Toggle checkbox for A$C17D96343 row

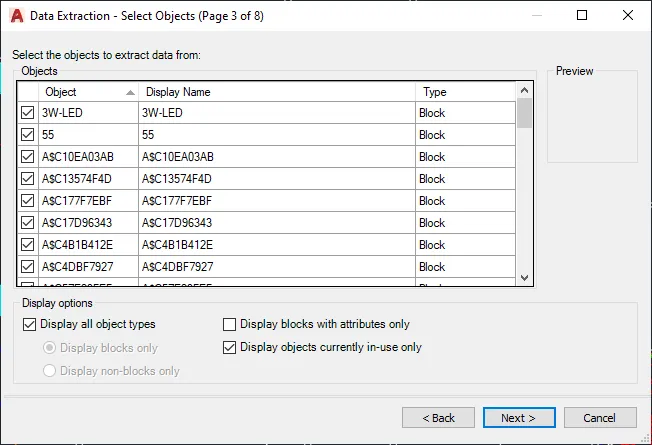click(27, 222)
